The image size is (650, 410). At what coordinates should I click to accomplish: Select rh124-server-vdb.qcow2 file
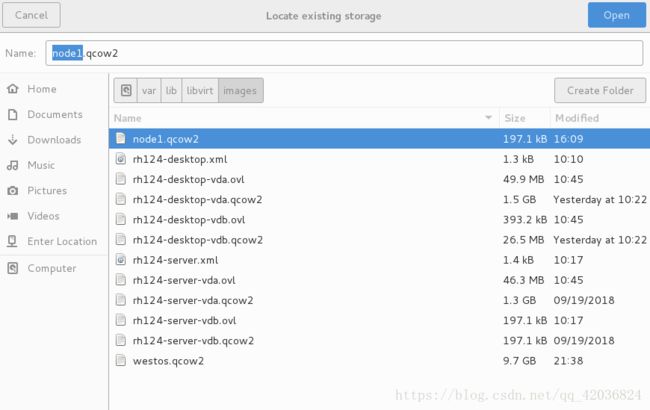[x=379, y=341]
